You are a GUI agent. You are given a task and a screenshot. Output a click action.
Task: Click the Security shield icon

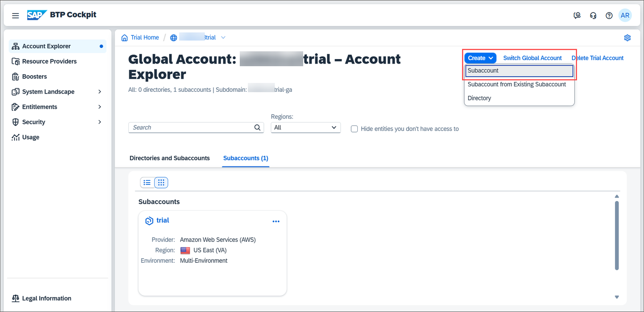pyautogui.click(x=16, y=122)
